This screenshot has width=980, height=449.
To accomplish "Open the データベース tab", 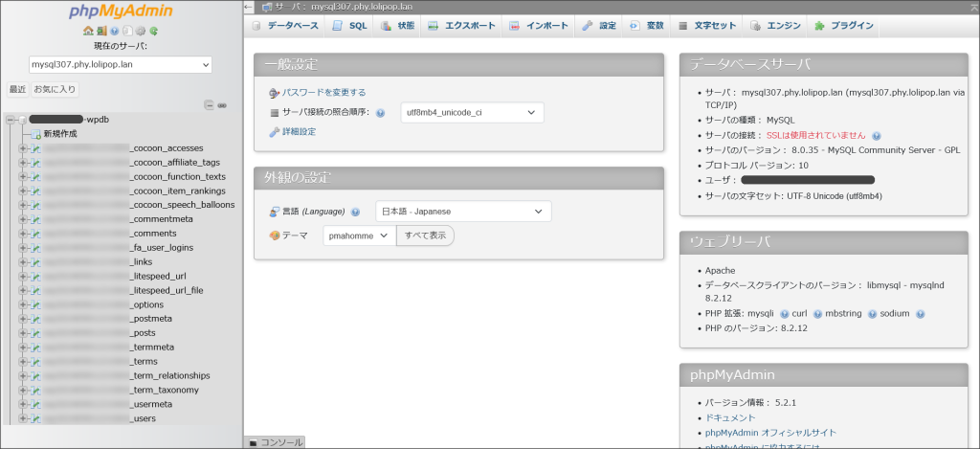I will [285, 26].
